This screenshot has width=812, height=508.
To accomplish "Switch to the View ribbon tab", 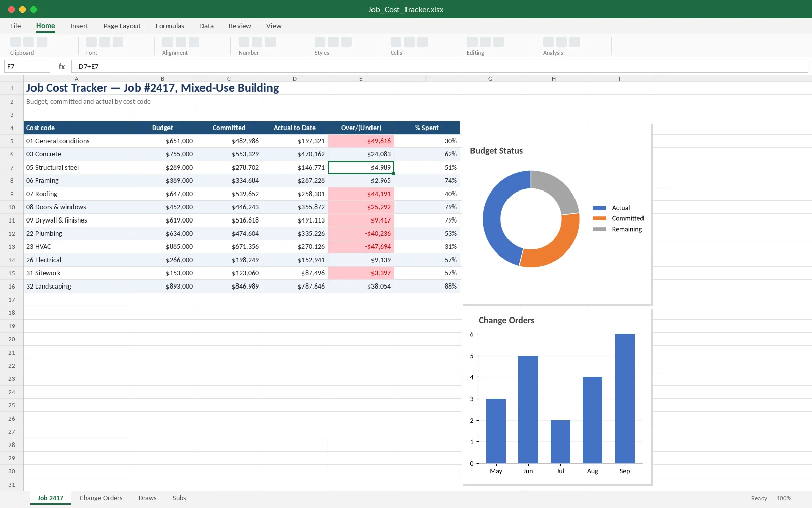I will (274, 26).
